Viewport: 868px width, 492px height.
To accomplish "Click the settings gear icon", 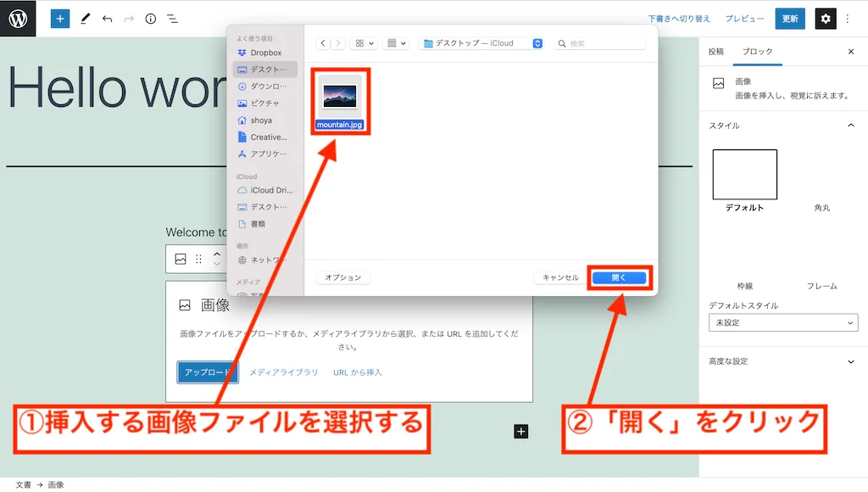I will (825, 18).
